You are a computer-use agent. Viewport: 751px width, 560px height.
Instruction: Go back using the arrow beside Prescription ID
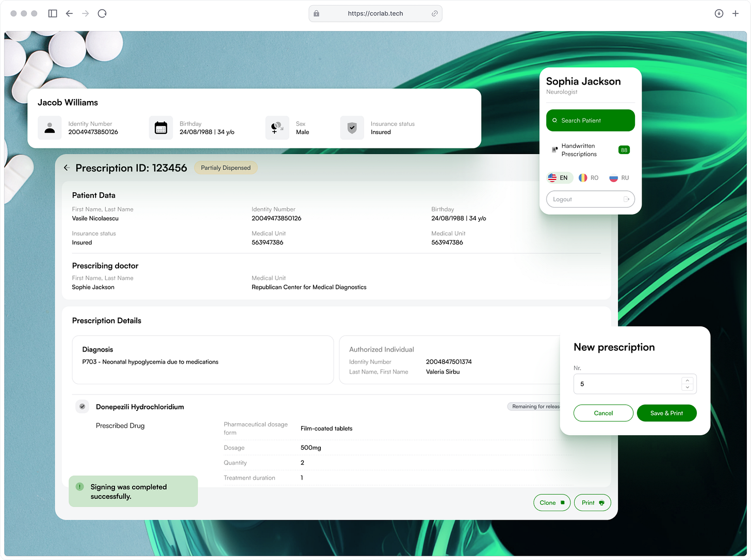[67, 168]
